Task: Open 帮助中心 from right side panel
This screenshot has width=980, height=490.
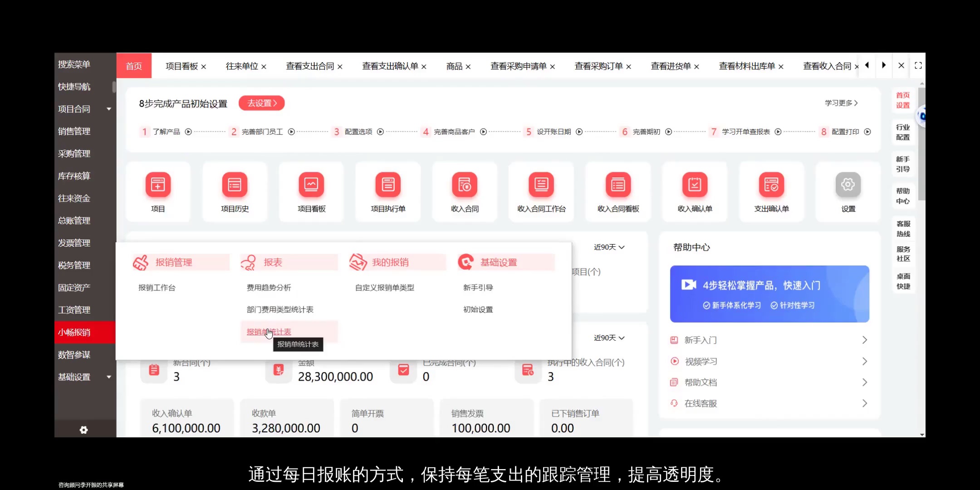Action: pyautogui.click(x=903, y=195)
